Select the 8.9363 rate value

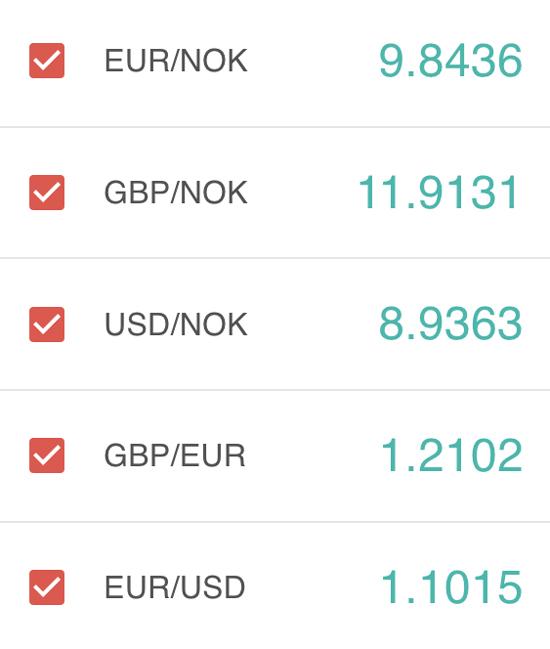coord(450,324)
